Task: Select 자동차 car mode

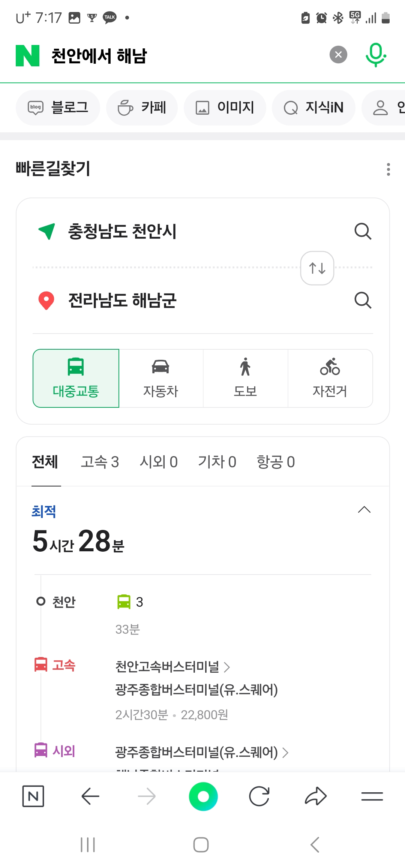Action: click(161, 378)
